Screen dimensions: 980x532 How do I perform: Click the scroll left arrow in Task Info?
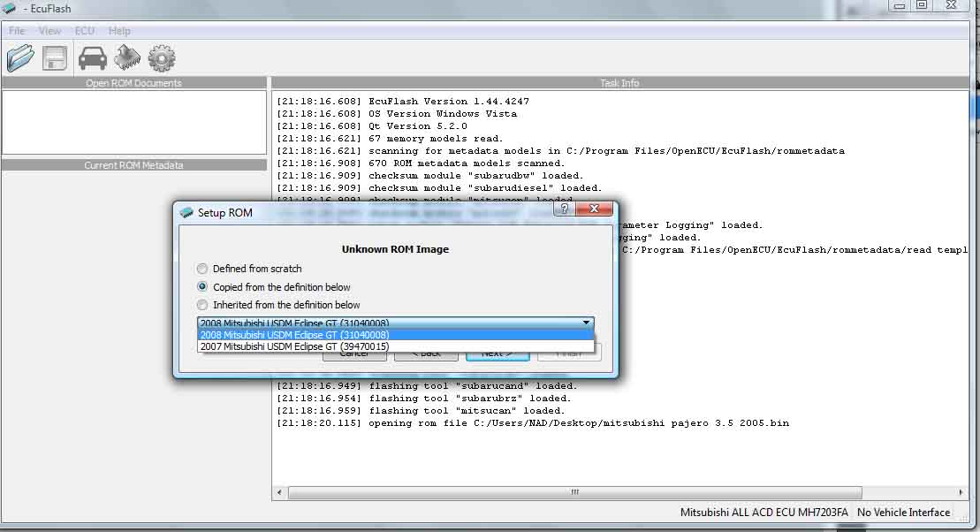point(279,492)
